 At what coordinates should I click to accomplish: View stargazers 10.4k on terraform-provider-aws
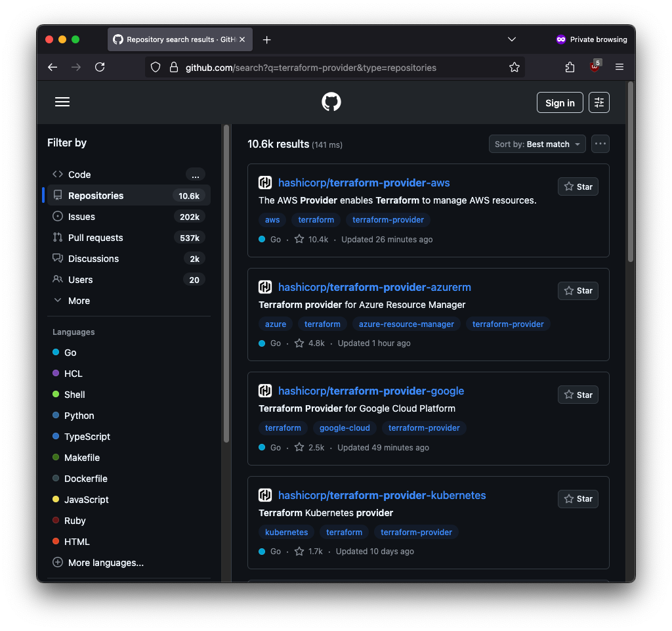pyautogui.click(x=312, y=239)
